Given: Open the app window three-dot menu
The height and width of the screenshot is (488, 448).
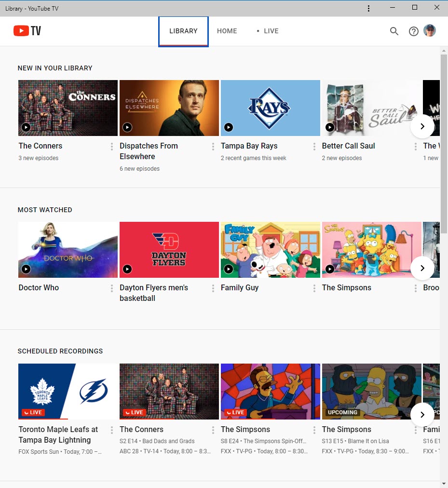Looking at the screenshot, I should pyautogui.click(x=368, y=8).
